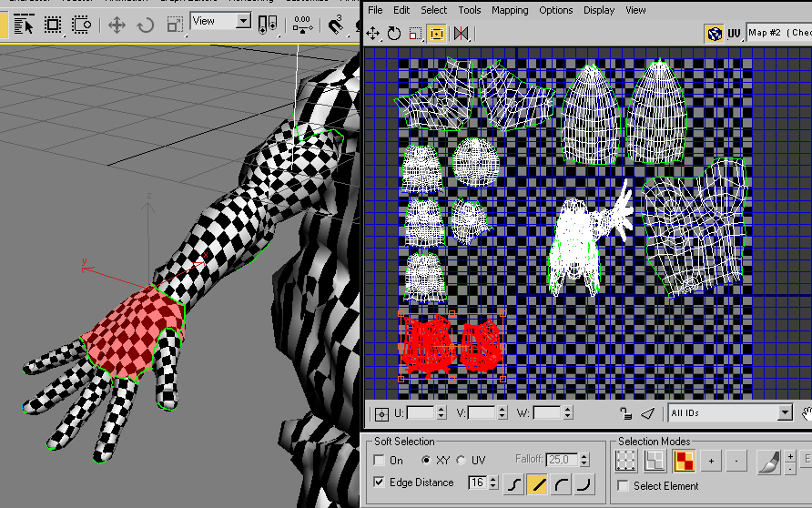Click the Edge Distance value 16 field
Screen dimensions: 812x508
click(478, 483)
